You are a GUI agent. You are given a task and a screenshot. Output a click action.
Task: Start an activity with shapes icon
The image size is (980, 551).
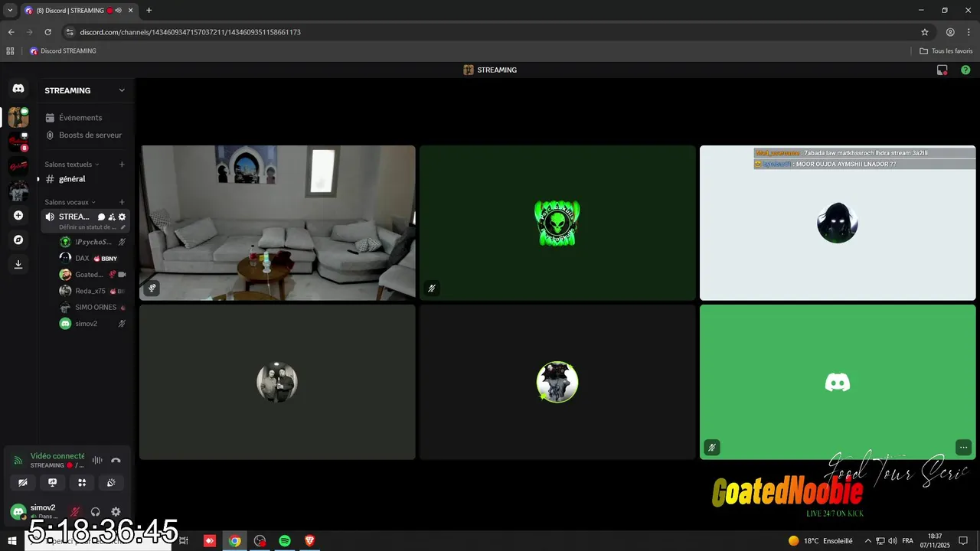pyautogui.click(x=82, y=483)
